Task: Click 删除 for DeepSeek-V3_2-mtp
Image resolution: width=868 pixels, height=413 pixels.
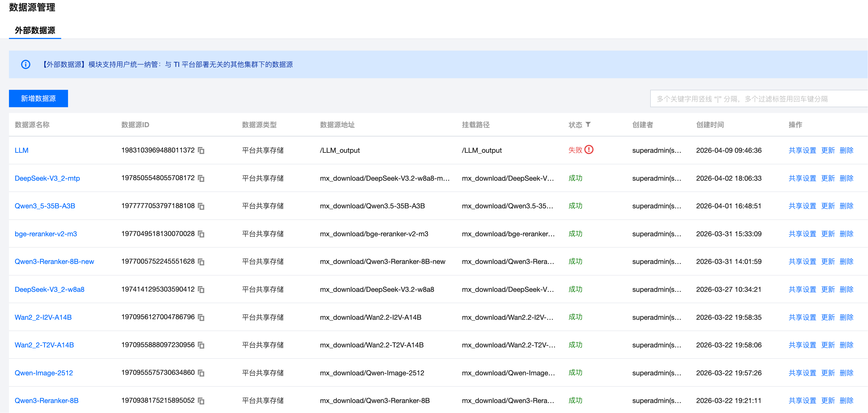Action: [846, 178]
